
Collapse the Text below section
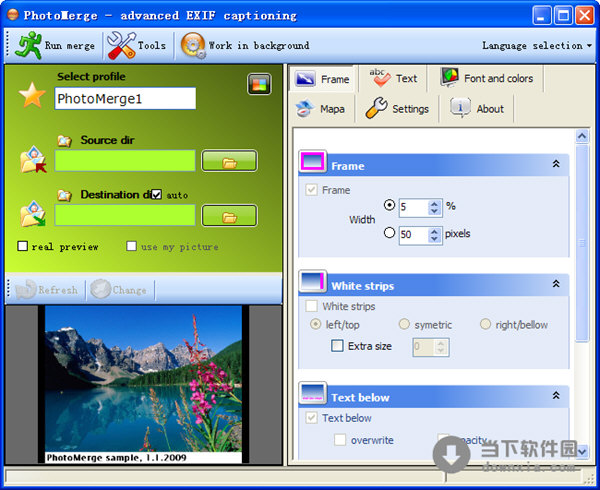click(556, 395)
